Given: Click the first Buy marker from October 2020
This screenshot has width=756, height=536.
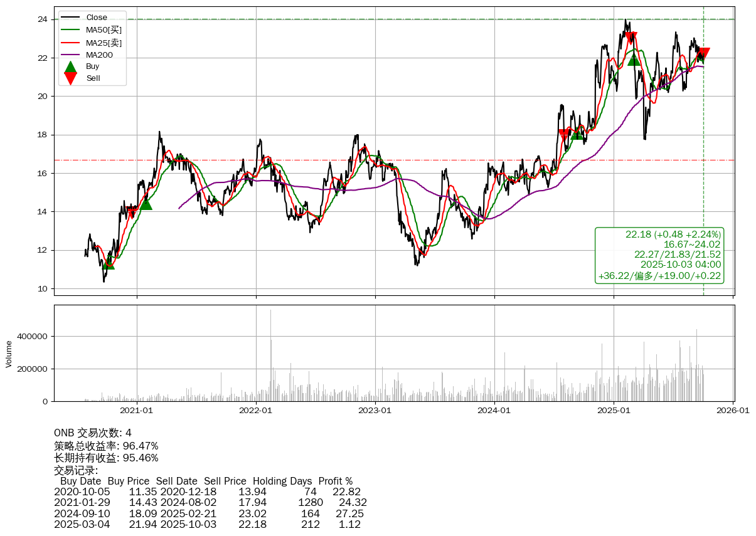Looking at the screenshot, I should point(109,263).
